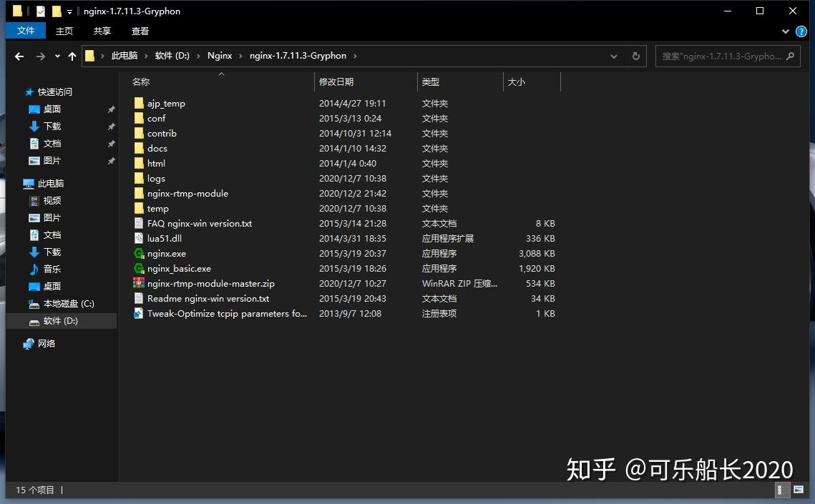This screenshot has width=815, height=504.
Task: Unpin 桌面 from quick access
Action: point(112,109)
